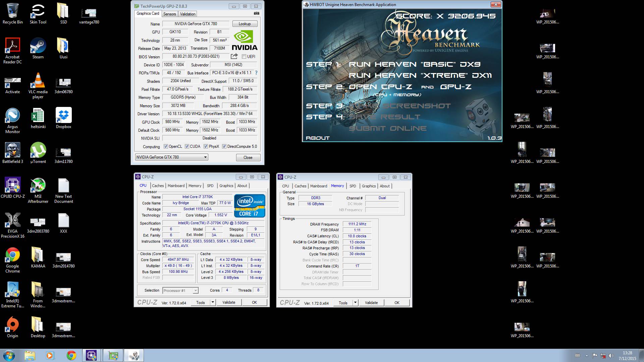Open File Explorer on the taskbar

click(30, 355)
